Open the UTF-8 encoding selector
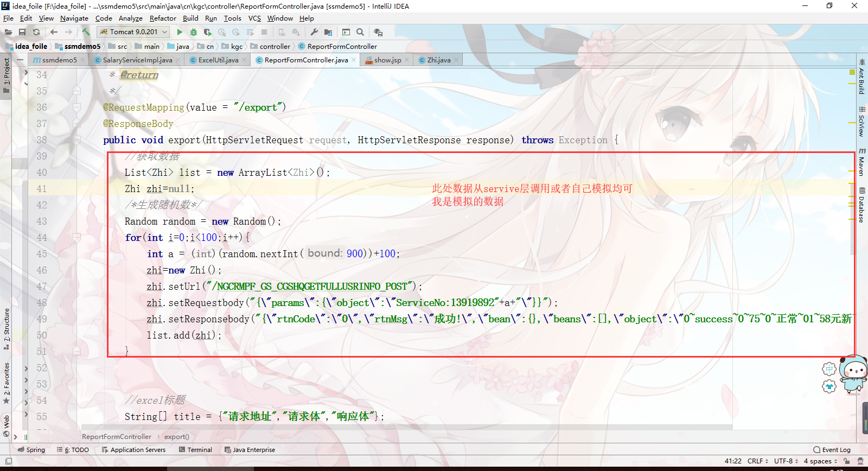This screenshot has height=471, width=868. [786, 461]
